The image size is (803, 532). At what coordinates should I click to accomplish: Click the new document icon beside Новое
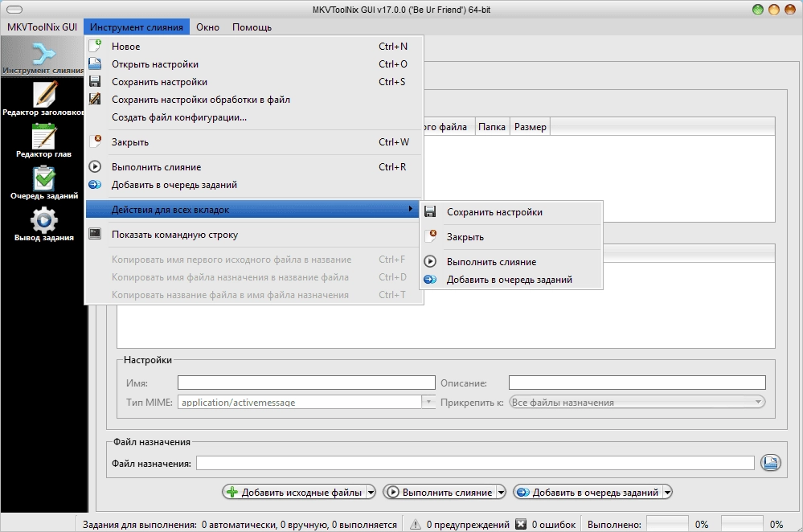point(96,46)
